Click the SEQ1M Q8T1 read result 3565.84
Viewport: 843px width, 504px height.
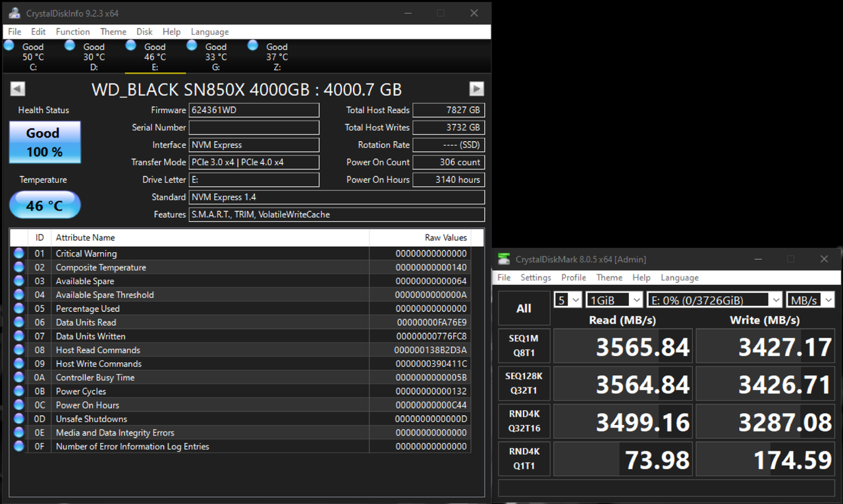[623, 346]
